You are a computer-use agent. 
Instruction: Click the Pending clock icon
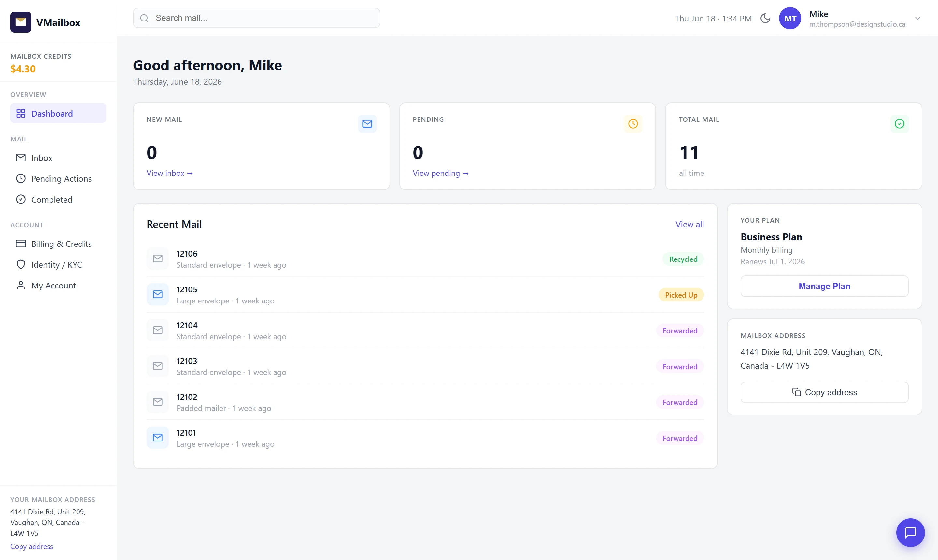coord(633,124)
